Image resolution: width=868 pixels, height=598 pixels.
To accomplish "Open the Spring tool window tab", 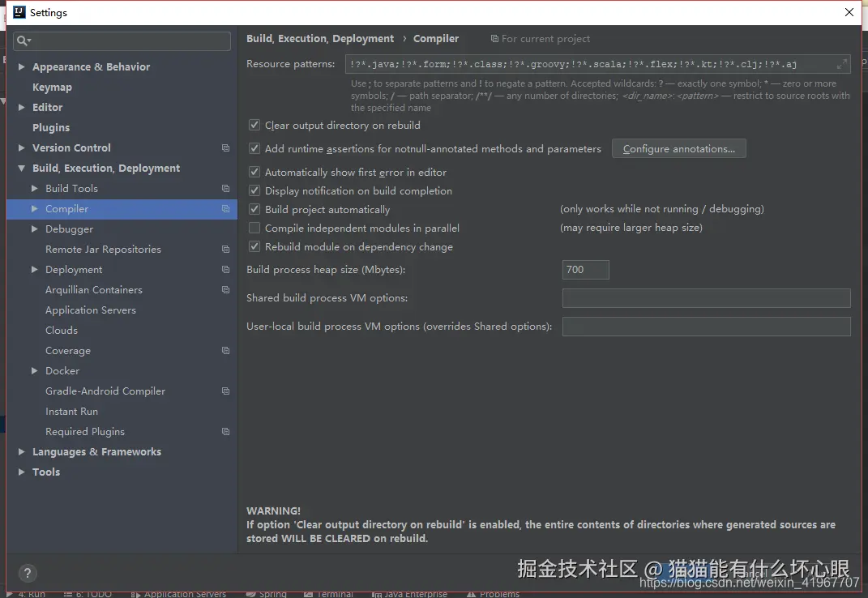I will (x=267, y=594).
